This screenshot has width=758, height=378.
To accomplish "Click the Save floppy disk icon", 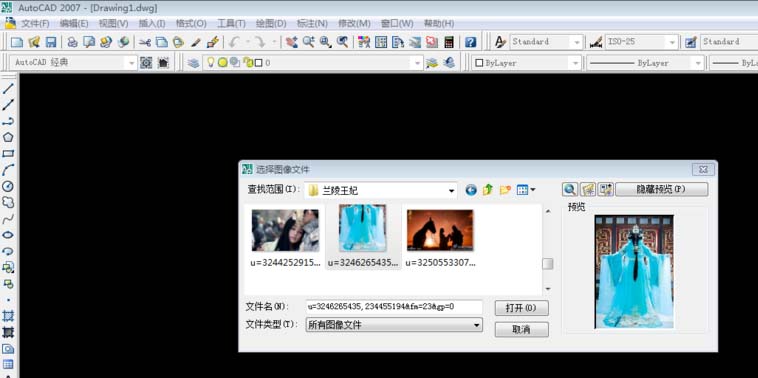I will tap(51, 42).
